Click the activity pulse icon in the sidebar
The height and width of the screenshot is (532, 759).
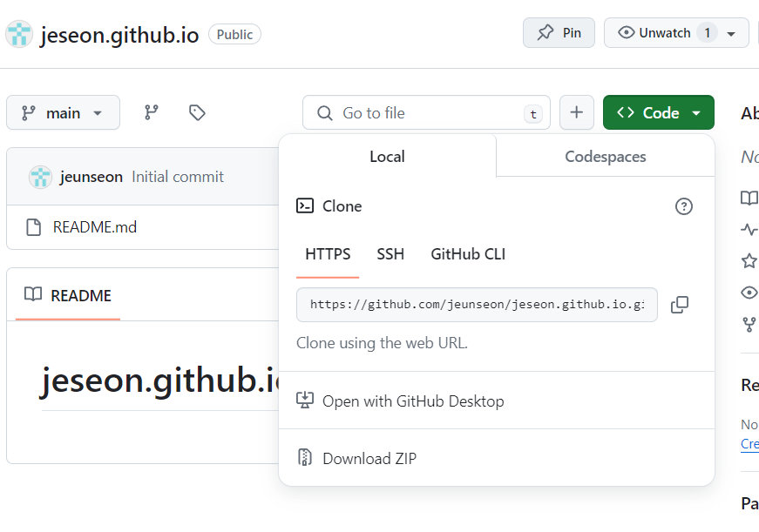coord(749,229)
